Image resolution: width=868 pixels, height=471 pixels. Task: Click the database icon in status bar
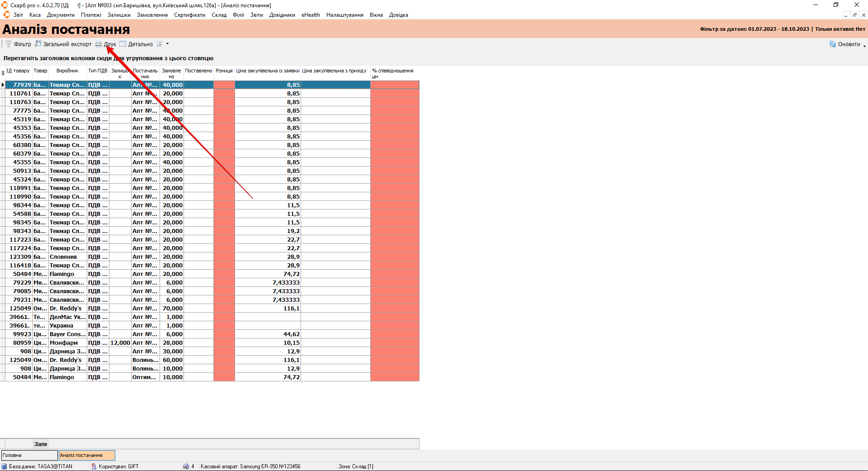click(4, 466)
